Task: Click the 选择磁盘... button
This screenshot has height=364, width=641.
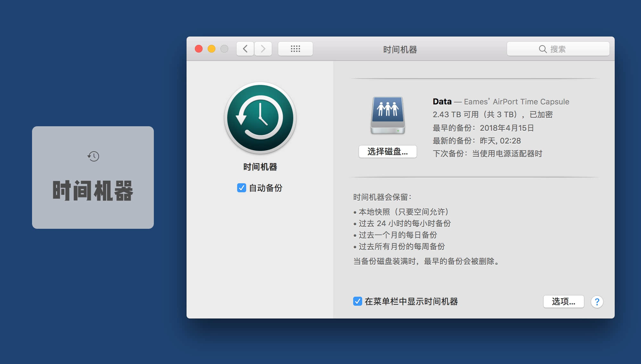Action: click(387, 152)
